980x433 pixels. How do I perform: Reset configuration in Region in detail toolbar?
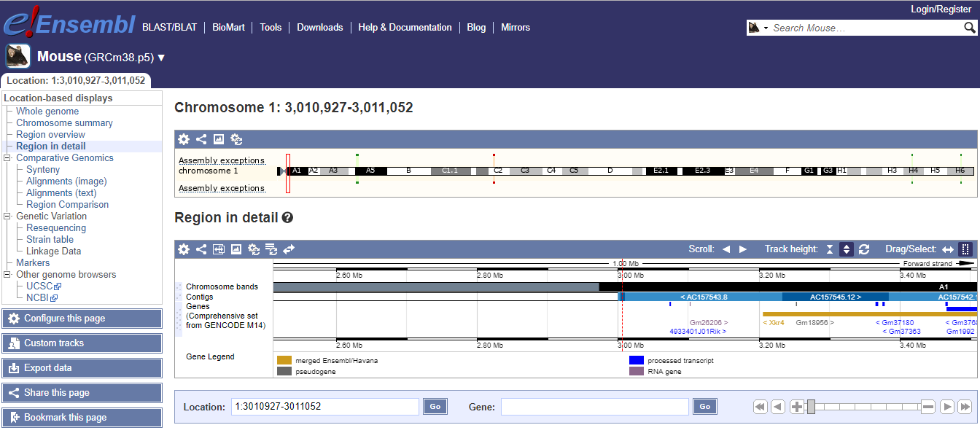(x=254, y=249)
